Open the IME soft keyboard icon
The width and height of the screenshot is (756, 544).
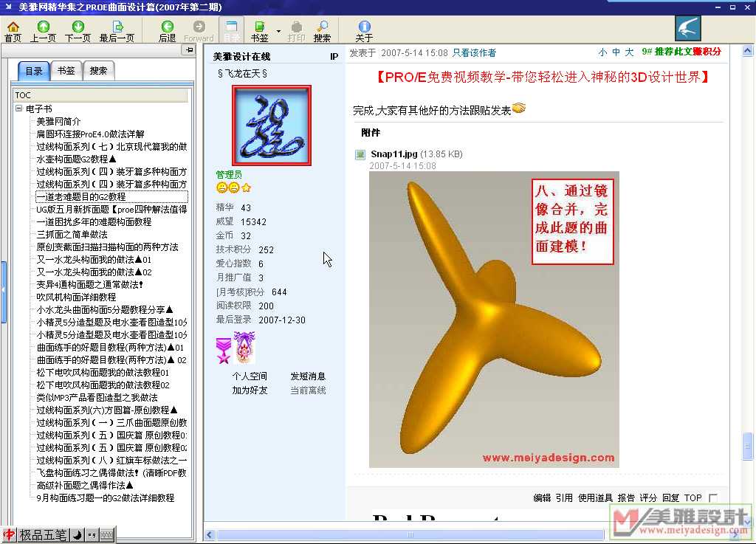coord(107,535)
